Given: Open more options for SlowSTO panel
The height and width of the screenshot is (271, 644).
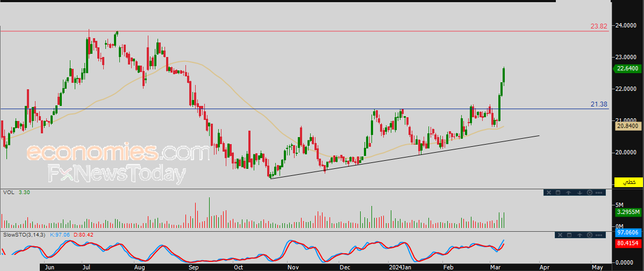Looking at the screenshot, I should 599,235.
